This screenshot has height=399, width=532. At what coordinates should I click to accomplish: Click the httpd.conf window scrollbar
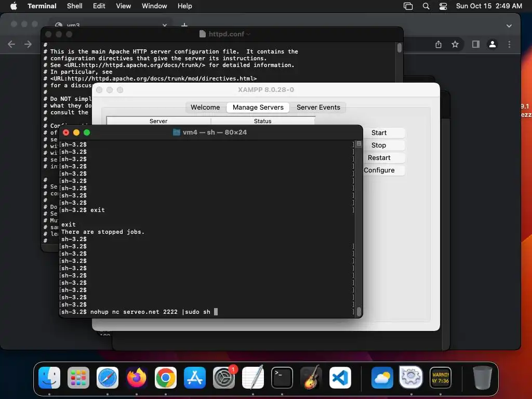click(x=400, y=47)
